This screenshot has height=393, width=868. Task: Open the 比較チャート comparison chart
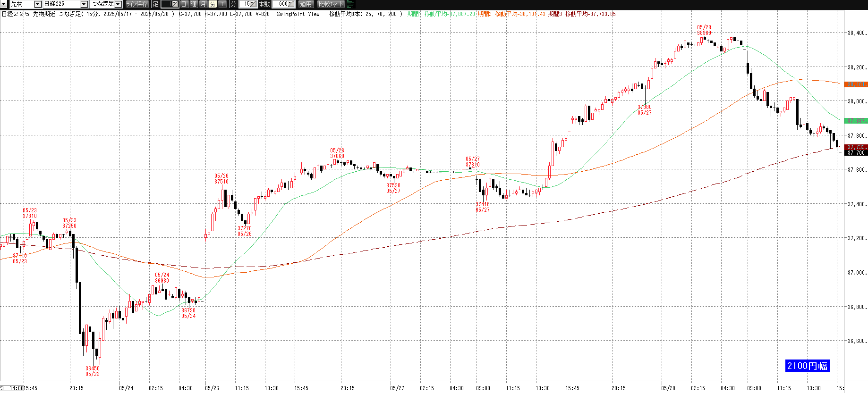click(x=331, y=4)
